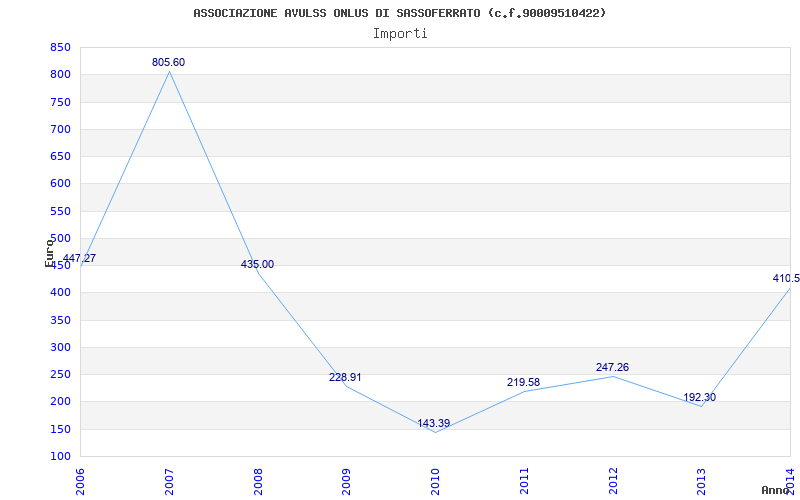Click the 700 y-axis value

click(x=60, y=129)
